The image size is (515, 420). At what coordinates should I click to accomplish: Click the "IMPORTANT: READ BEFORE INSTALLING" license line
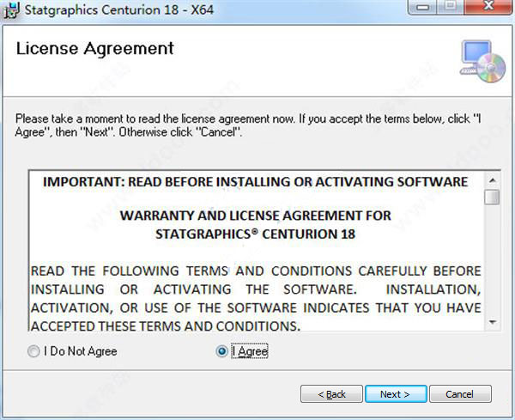pyautogui.click(x=255, y=182)
